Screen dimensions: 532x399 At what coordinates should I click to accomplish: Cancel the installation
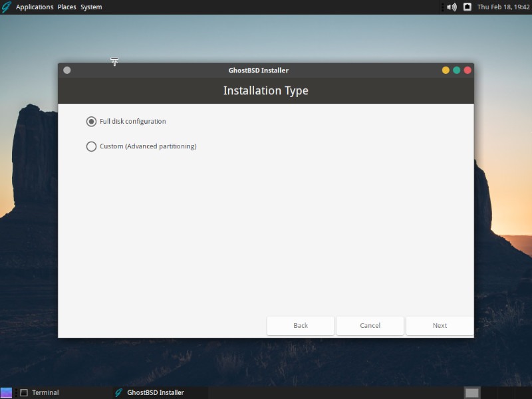(x=370, y=325)
